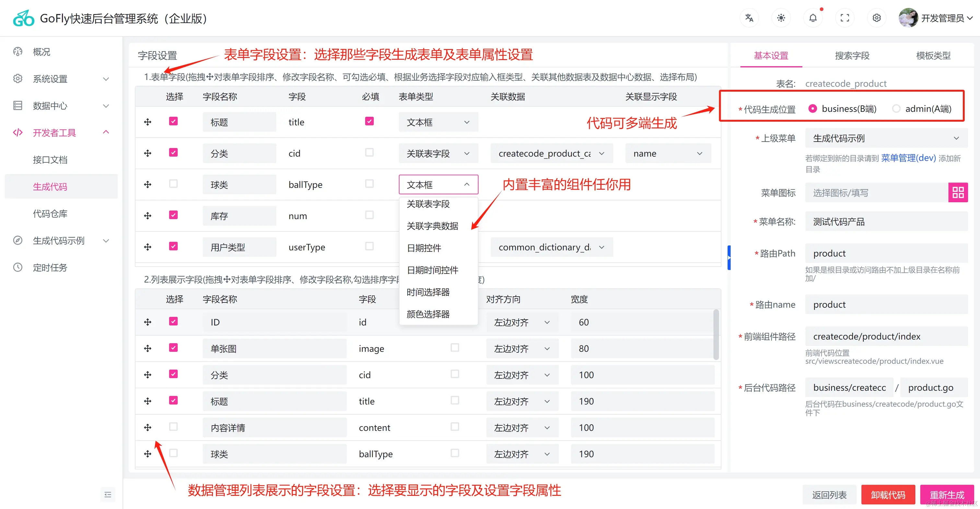The height and width of the screenshot is (509, 980).
Task: Open the notification bell icon
Action: 812,18
